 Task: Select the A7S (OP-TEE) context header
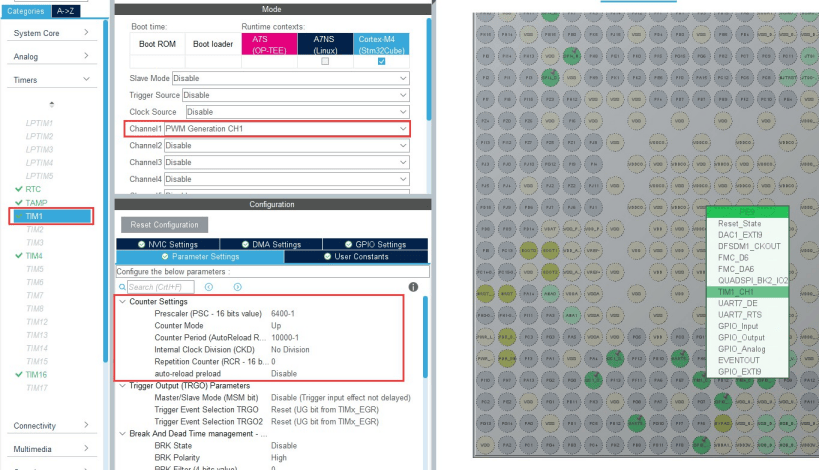pos(269,44)
